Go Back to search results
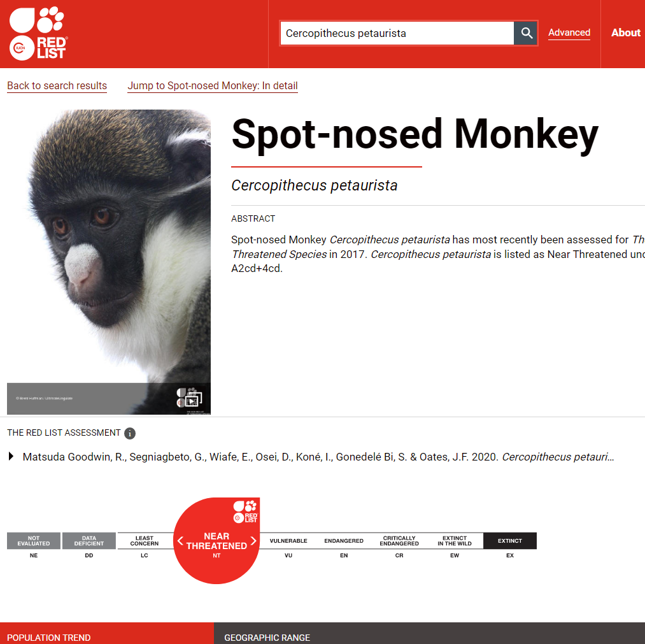The height and width of the screenshot is (644, 645). tap(57, 85)
